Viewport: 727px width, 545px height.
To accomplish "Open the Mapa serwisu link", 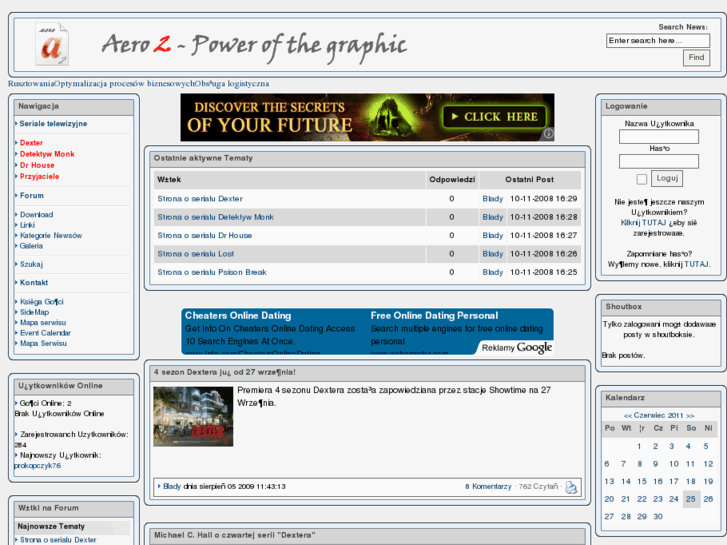I will [43, 322].
